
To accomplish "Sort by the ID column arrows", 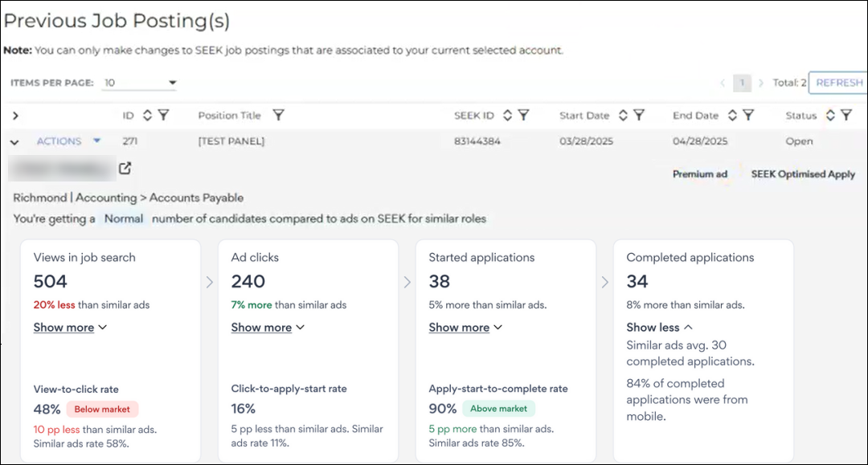I will (x=147, y=116).
